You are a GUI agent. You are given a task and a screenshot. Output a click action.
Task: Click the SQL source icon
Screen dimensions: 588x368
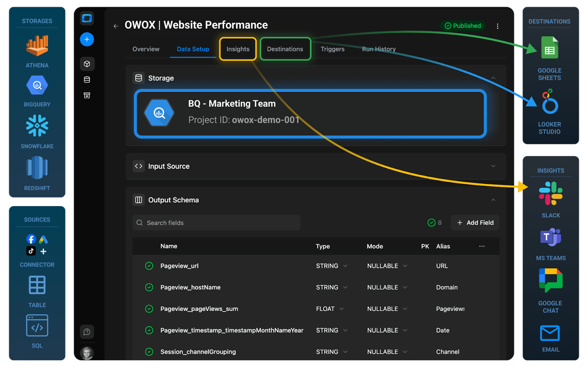point(37,326)
